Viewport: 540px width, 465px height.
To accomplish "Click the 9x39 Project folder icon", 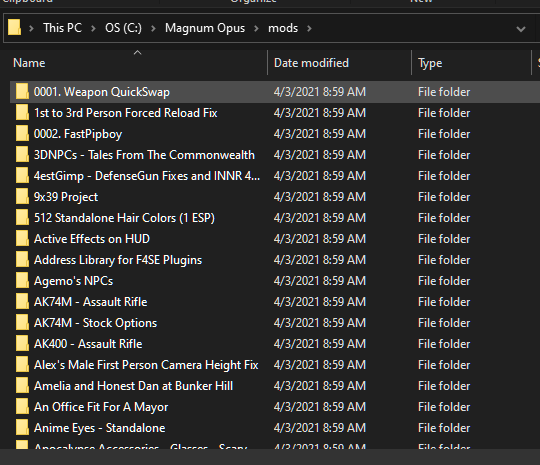I will coord(22,197).
